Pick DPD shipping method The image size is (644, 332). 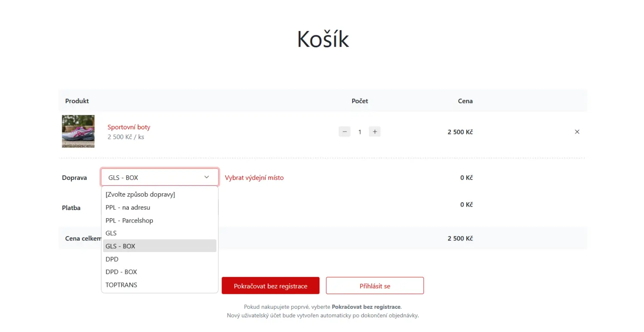(112, 259)
